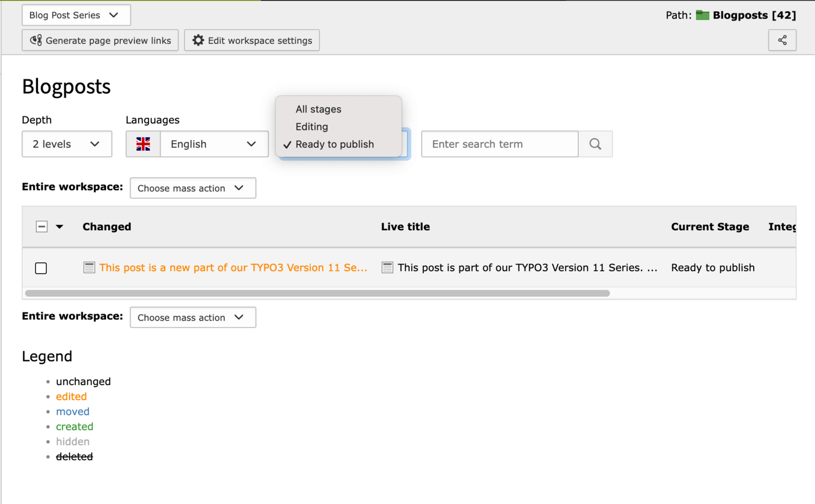The width and height of the screenshot is (815, 504).
Task: Click the page icon before the edited post title
Action: [89, 267]
